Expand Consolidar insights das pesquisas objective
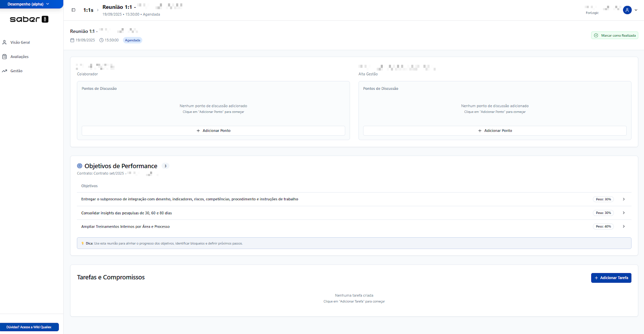 (x=623, y=213)
